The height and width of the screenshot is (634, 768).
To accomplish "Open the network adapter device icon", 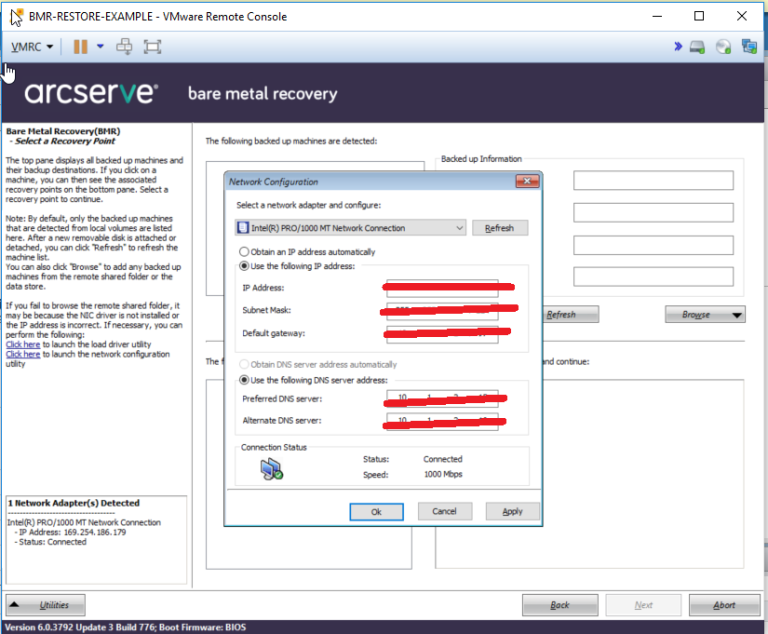I will click(x=749, y=47).
